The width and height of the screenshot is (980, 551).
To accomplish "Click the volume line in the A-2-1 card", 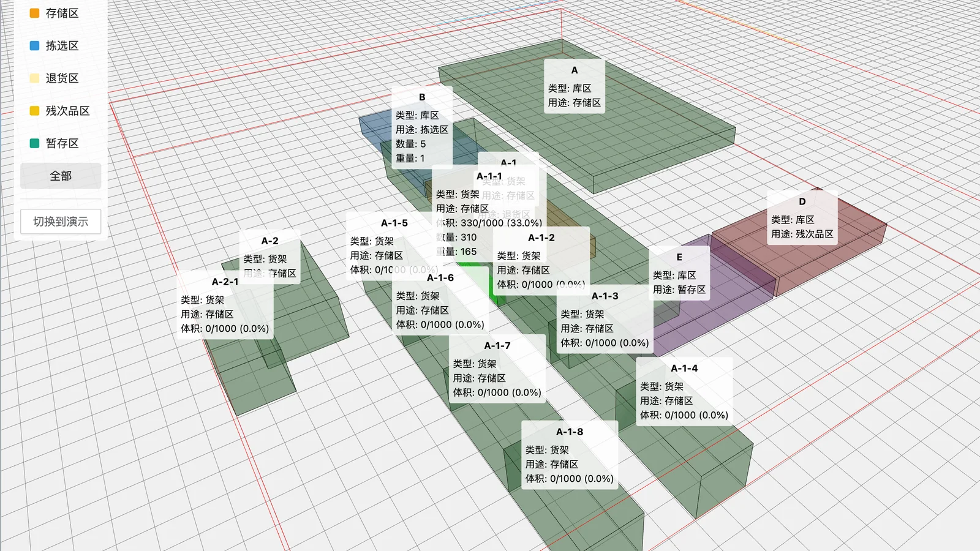I will pyautogui.click(x=225, y=329).
